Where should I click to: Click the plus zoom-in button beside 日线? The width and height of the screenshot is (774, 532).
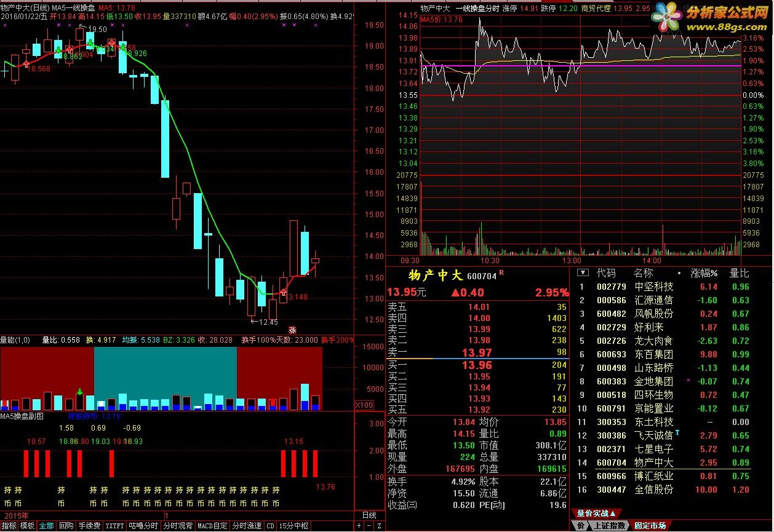tap(359, 526)
